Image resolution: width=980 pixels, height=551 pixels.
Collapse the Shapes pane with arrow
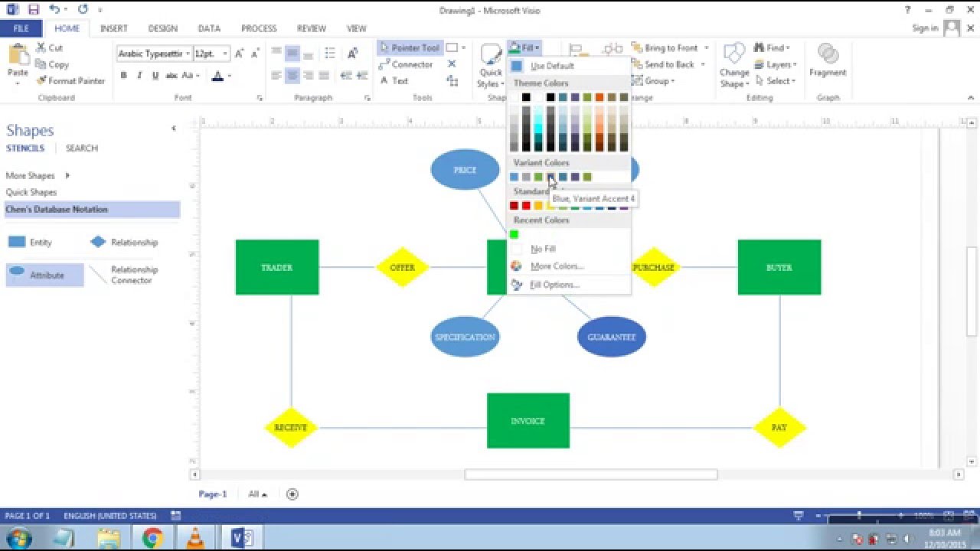point(174,129)
